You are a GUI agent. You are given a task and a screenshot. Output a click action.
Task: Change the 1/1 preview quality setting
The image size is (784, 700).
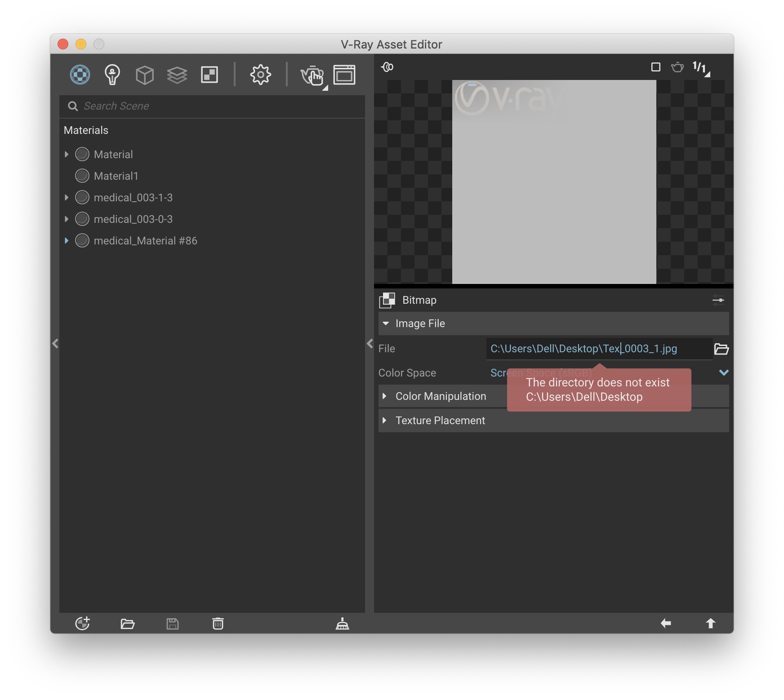700,68
